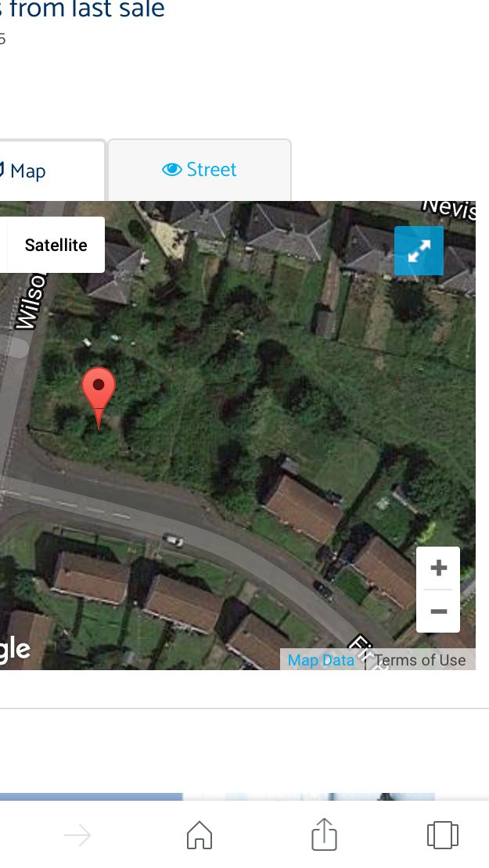The width and height of the screenshot is (489, 868).
Task: Open the browser tabs overview icon
Action: pyautogui.click(x=443, y=834)
